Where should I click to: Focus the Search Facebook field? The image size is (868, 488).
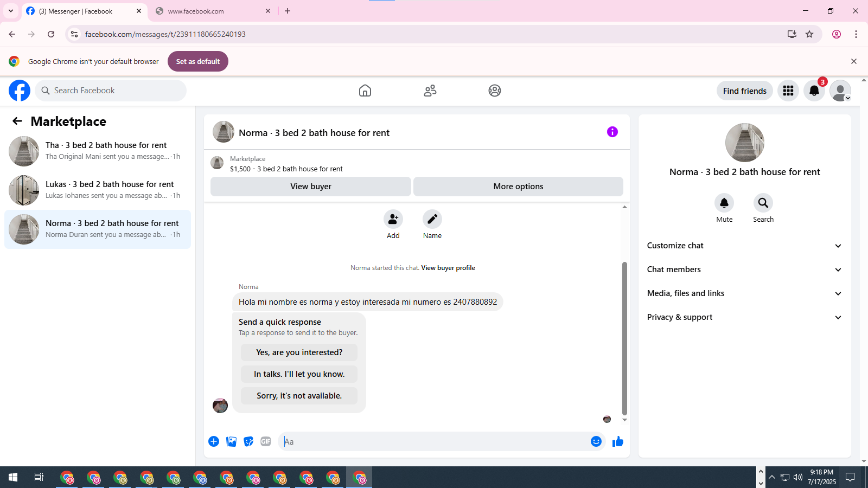[x=111, y=91]
